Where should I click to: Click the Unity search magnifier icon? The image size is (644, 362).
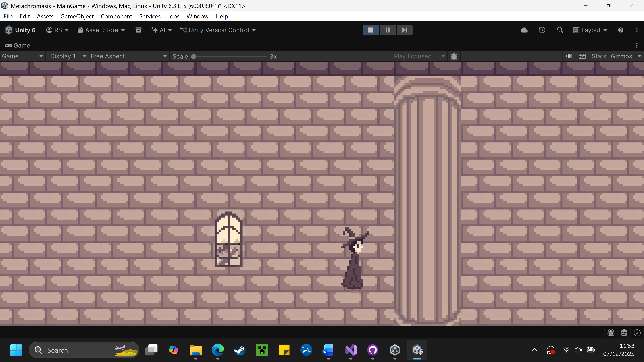pos(560,30)
